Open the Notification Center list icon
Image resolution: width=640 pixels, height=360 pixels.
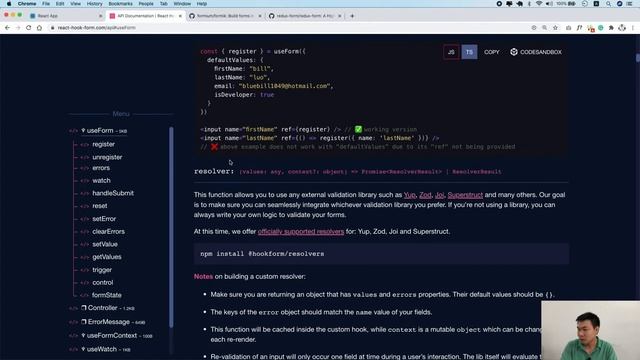(x=629, y=4)
